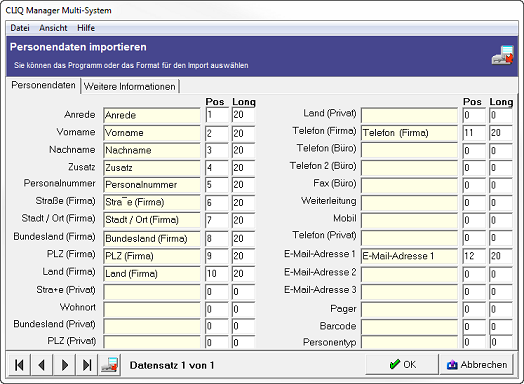Screen dimensions: 524x384
Task: Click the empty E-Mail-Adresse 2 field
Action: [x=409, y=274]
